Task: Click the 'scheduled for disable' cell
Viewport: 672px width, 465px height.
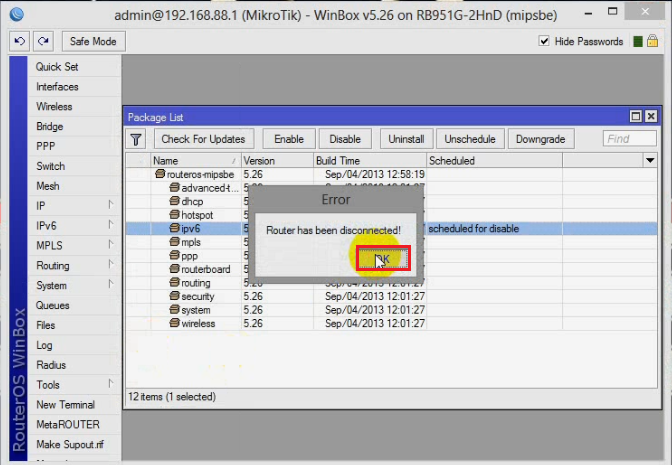Action: pos(495,228)
